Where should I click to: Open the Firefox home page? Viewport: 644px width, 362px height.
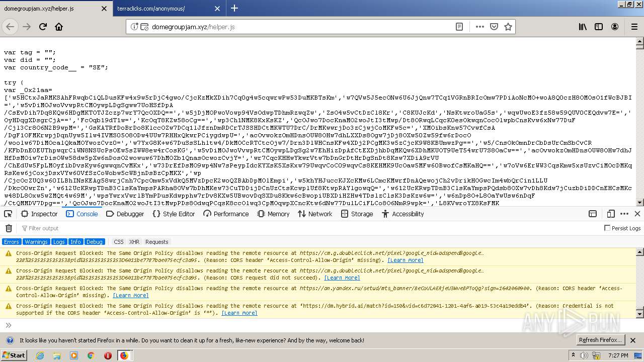59,27
